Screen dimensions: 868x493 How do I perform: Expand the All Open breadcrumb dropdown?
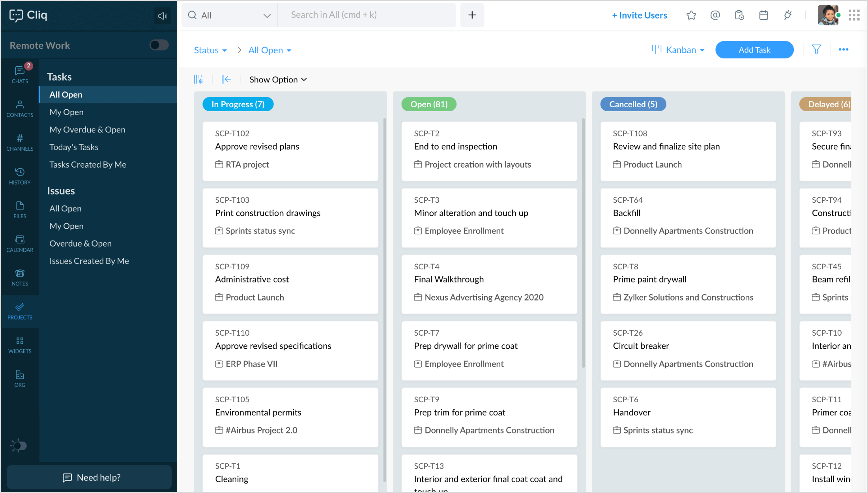(x=270, y=50)
